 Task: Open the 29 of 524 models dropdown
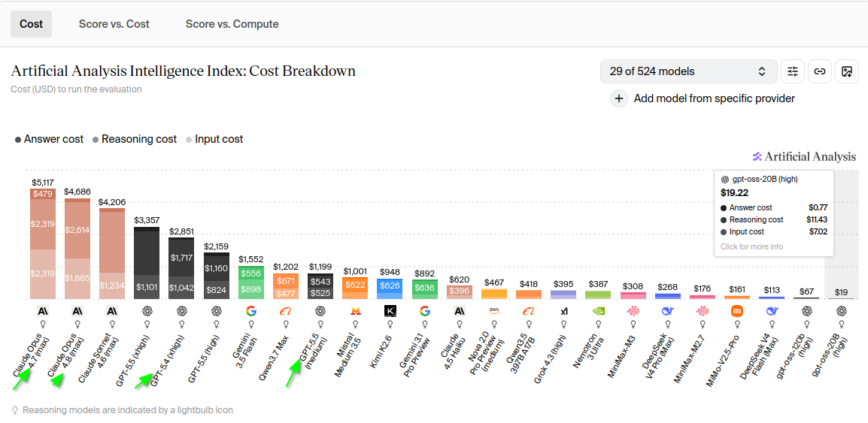click(x=689, y=71)
